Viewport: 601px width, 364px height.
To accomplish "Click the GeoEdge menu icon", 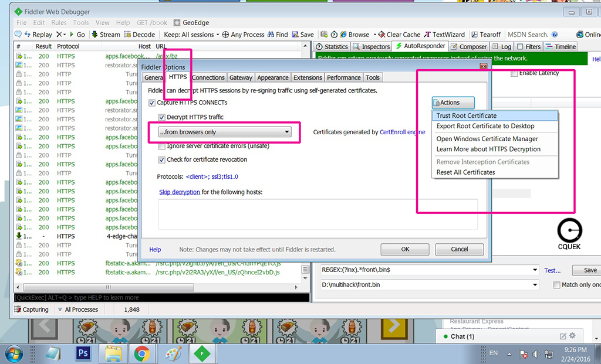I will click(177, 23).
